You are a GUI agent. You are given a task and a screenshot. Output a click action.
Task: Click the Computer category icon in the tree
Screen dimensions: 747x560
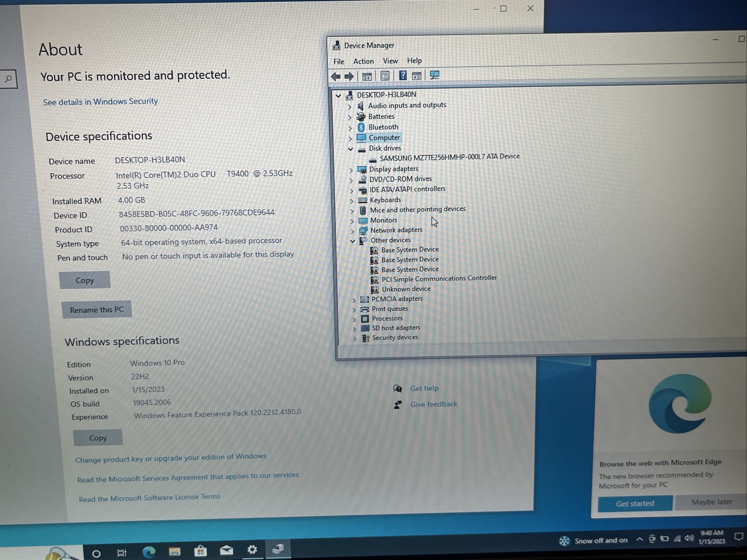[361, 138]
